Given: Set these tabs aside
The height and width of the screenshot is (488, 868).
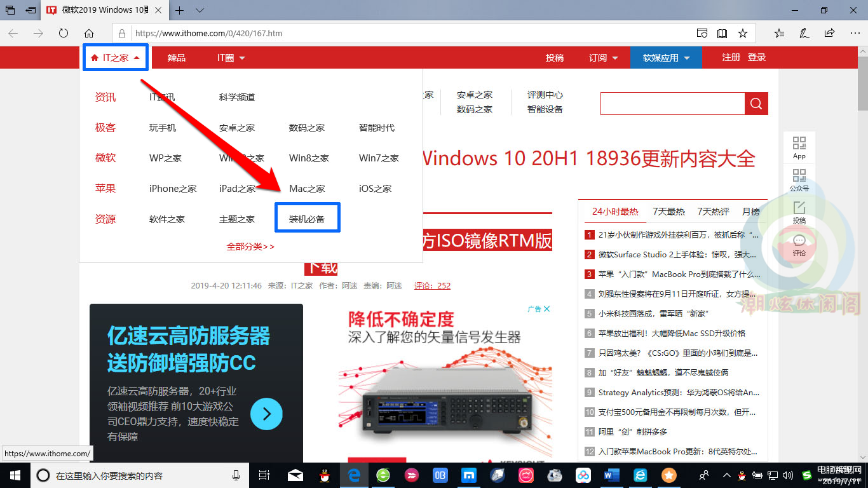Looking at the screenshot, I should (31, 10).
